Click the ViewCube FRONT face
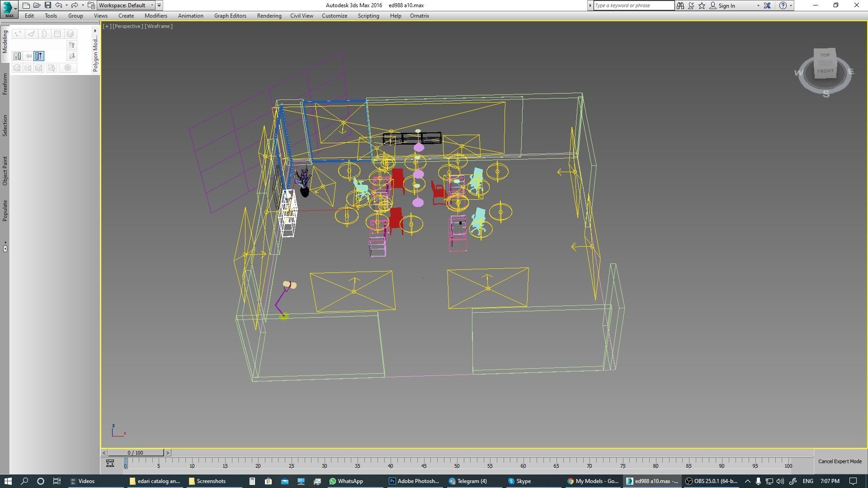 point(825,71)
